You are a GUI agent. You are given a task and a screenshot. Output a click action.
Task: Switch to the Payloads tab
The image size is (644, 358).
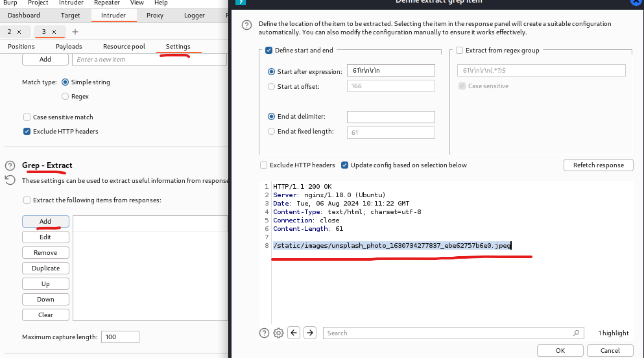69,47
